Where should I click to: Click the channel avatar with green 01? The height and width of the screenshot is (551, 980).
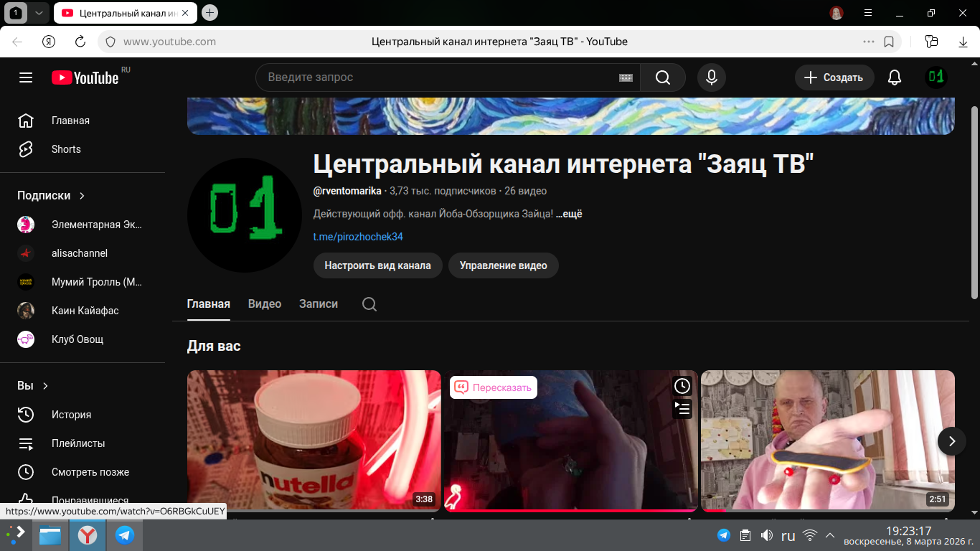click(245, 215)
